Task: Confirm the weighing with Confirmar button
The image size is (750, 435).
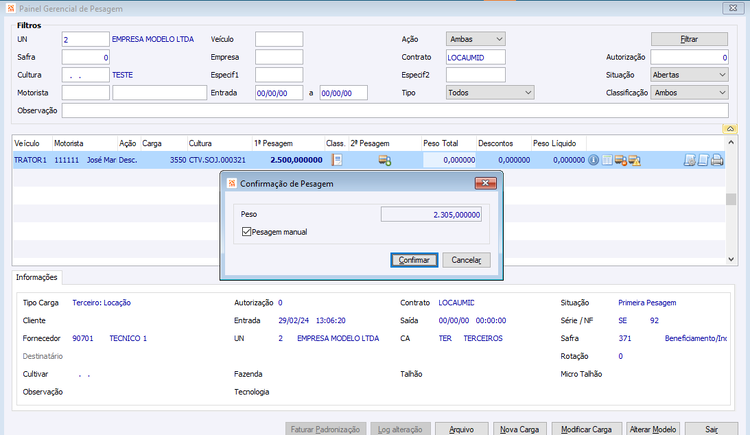Action: (x=414, y=260)
